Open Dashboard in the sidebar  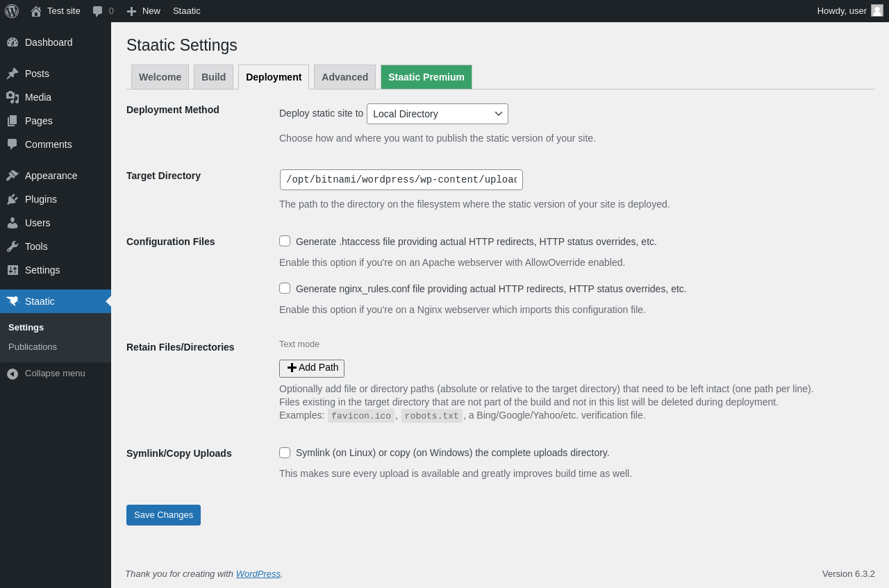[x=56, y=42]
